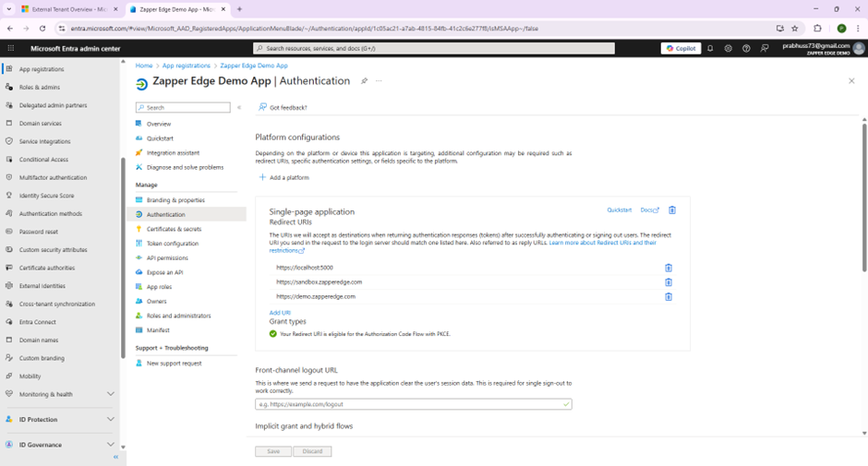Open the Chrome profile icon

(x=841, y=29)
